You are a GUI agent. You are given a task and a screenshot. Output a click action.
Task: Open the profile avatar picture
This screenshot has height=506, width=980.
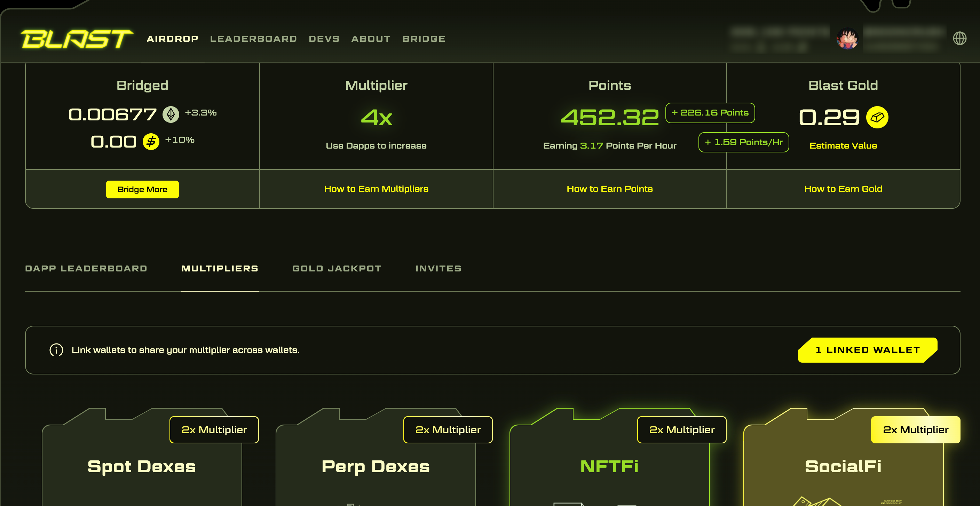847,38
